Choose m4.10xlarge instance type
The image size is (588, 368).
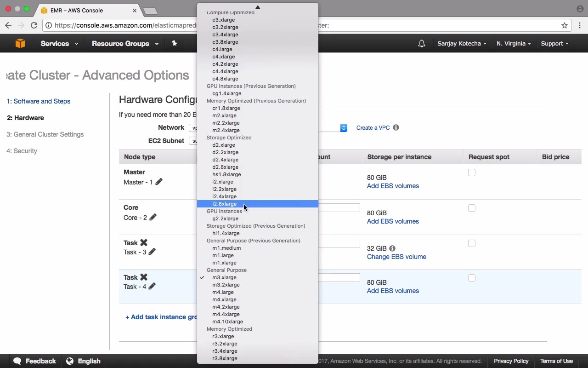pyautogui.click(x=258, y=322)
